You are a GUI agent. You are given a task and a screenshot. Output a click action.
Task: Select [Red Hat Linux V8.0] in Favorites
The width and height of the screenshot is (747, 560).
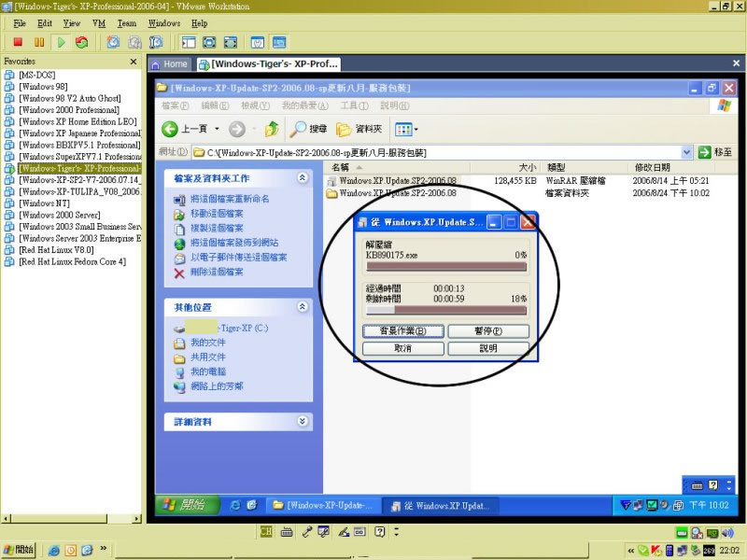coord(56,250)
